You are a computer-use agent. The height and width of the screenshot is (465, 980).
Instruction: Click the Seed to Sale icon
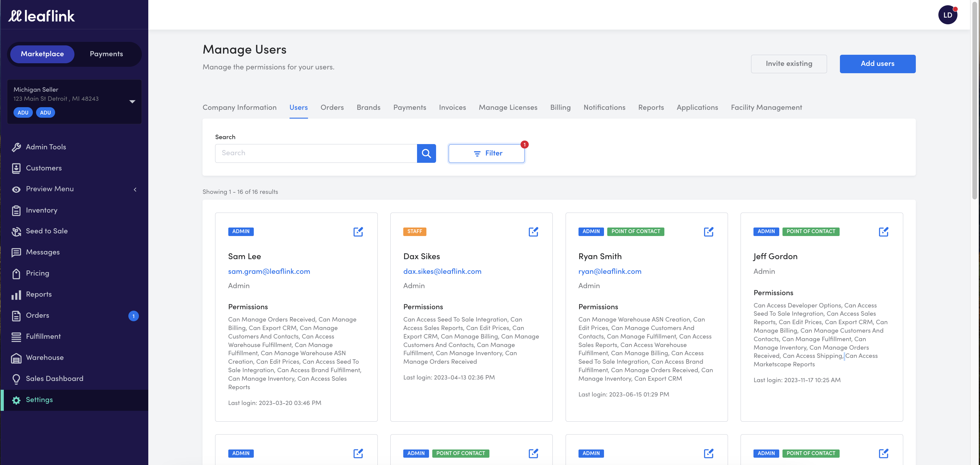tap(16, 231)
